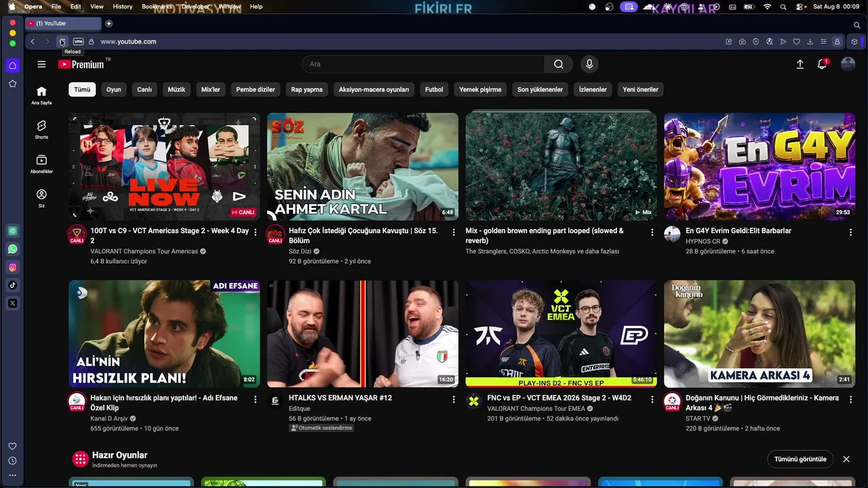Open the Bookmarks menu

click(x=157, y=7)
